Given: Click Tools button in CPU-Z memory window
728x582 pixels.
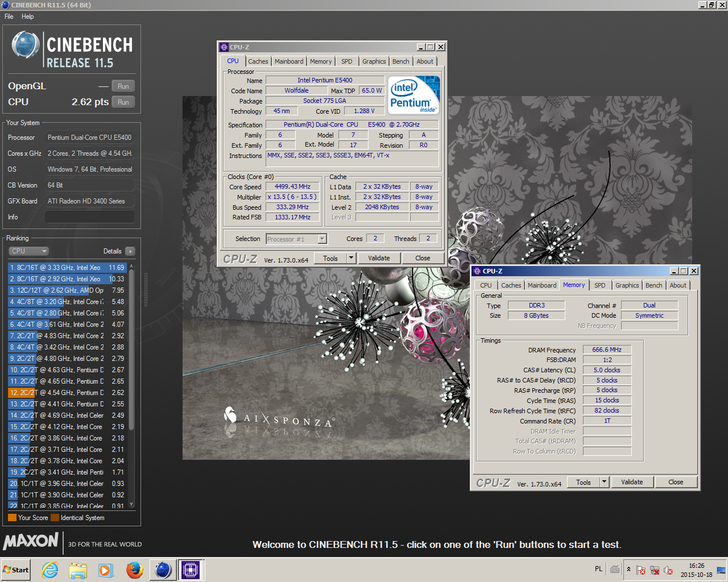Looking at the screenshot, I should [x=584, y=482].
